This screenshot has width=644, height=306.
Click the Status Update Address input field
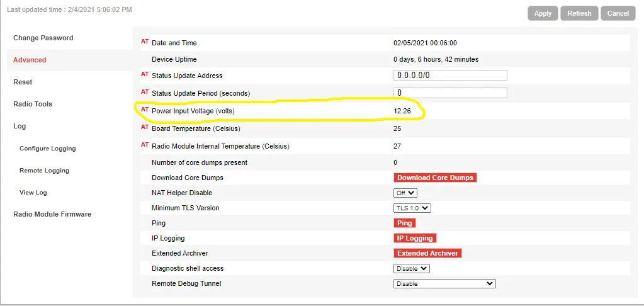tap(450, 75)
